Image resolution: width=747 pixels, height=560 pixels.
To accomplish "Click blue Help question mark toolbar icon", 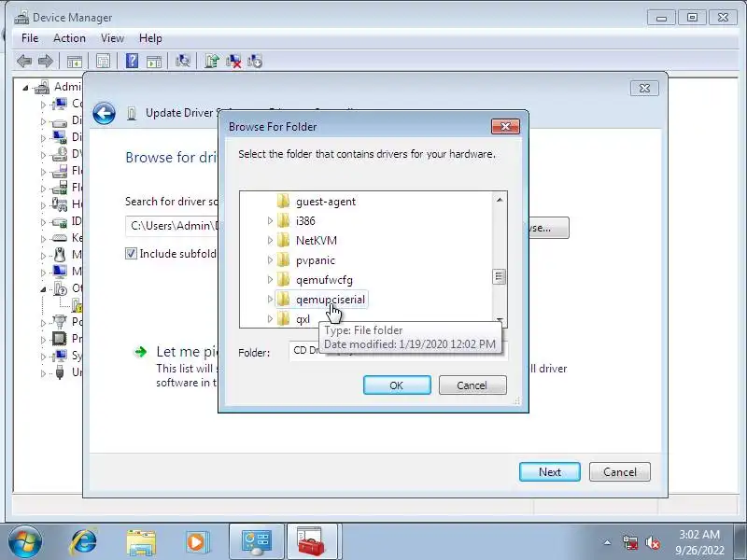I will click(132, 61).
